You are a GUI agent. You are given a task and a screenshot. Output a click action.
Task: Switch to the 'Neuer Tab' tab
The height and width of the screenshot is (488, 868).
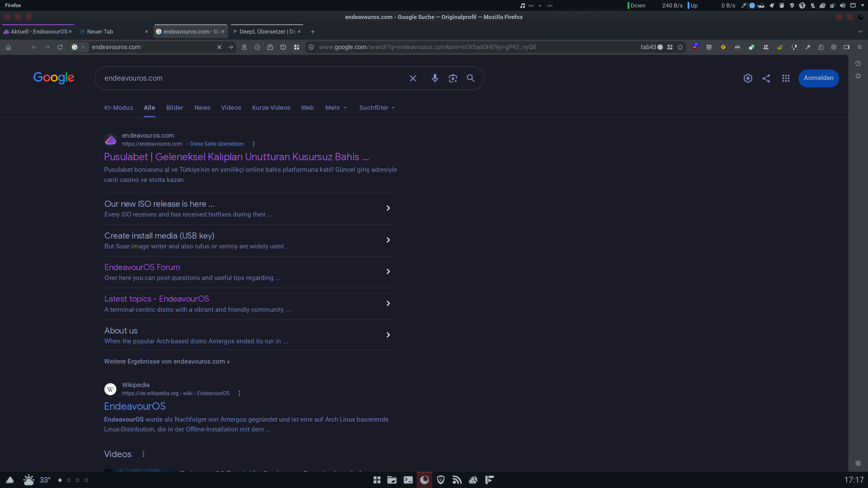pos(114,32)
